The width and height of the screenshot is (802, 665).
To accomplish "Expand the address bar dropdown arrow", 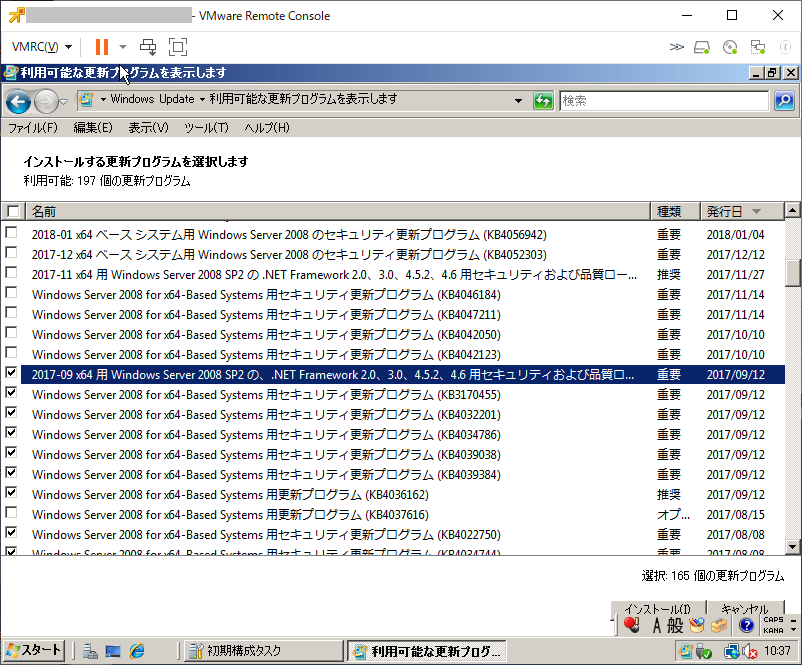I will click(518, 100).
